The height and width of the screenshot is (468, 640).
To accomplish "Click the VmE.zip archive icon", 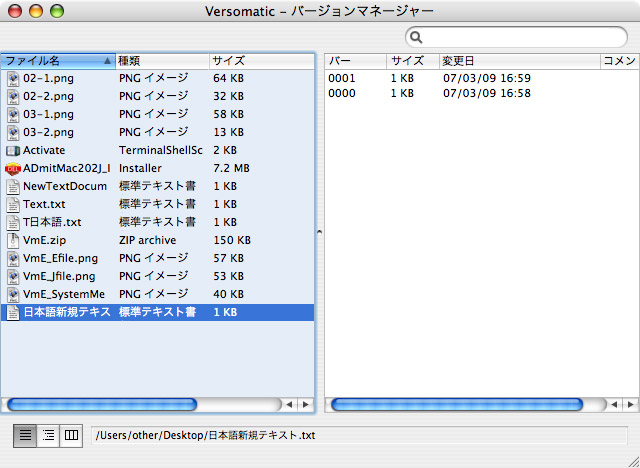I will click(13, 240).
